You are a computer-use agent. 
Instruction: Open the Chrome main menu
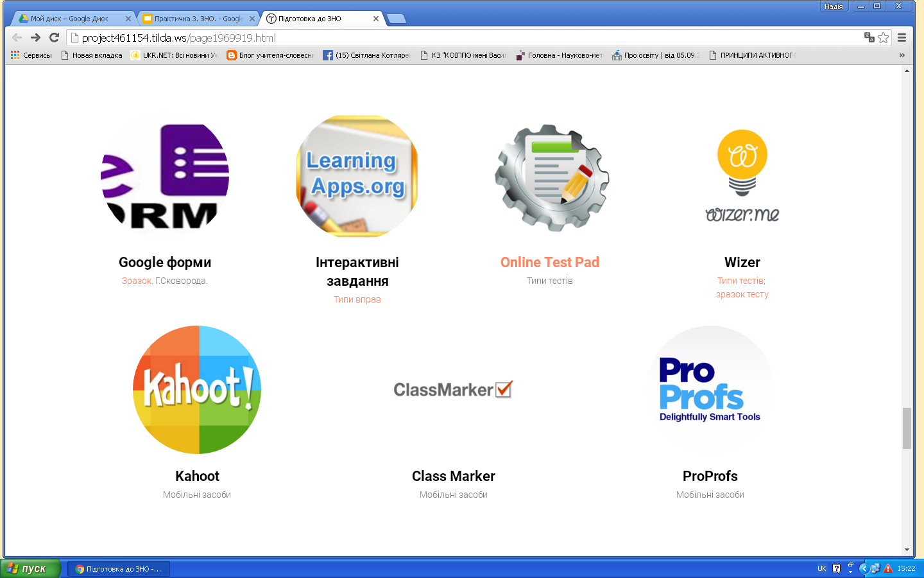tap(902, 38)
